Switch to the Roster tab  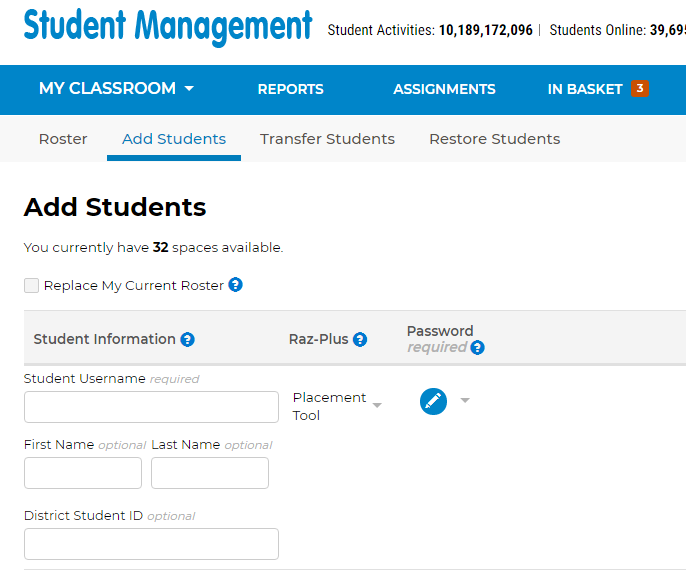pos(63,139)
